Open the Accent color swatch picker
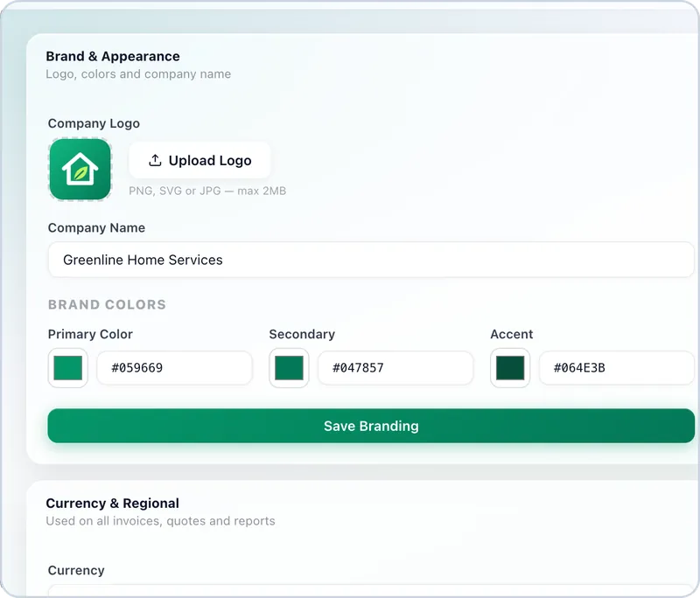The image size is (700, 598). coord(510,368)
